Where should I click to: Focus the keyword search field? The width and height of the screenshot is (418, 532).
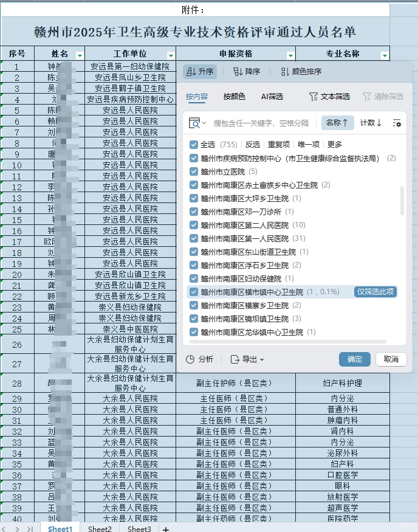click(x=261, y=123)
